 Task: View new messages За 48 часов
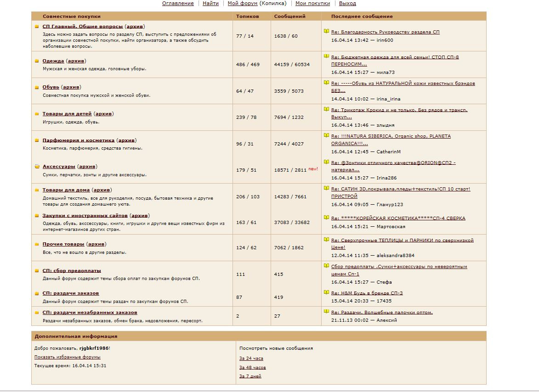pos(253,368)
